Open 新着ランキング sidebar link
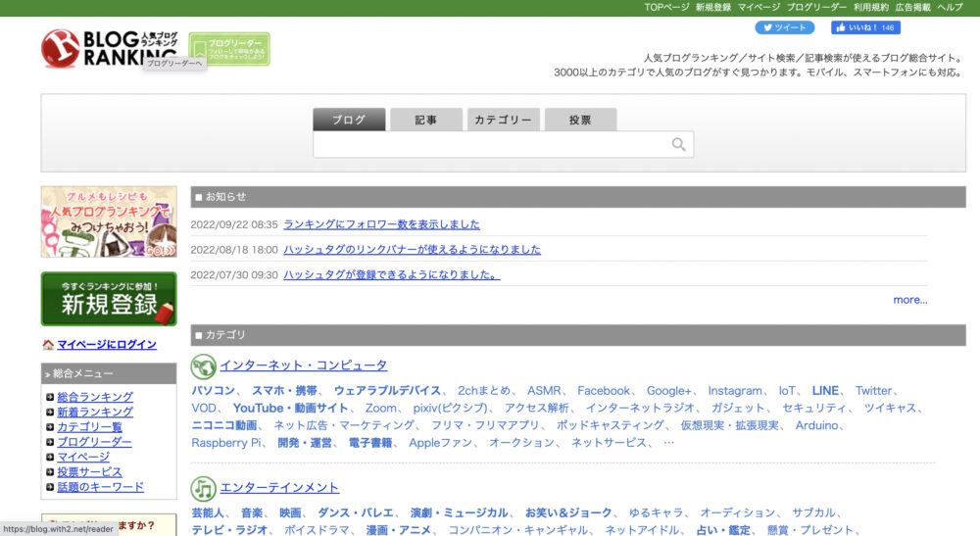This screenshot has height=536, width=980. pos(95,412)
